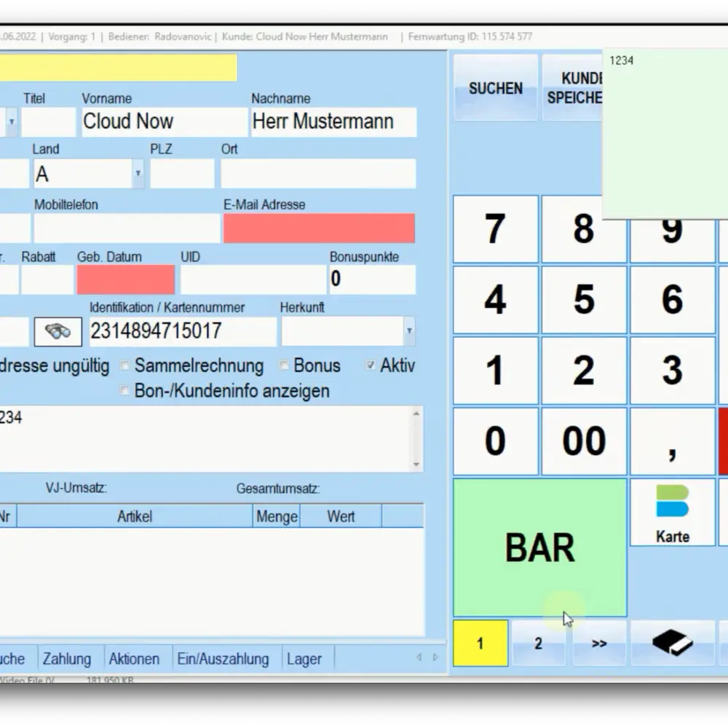Click the SUCHEN button

[x=495, y=88]
